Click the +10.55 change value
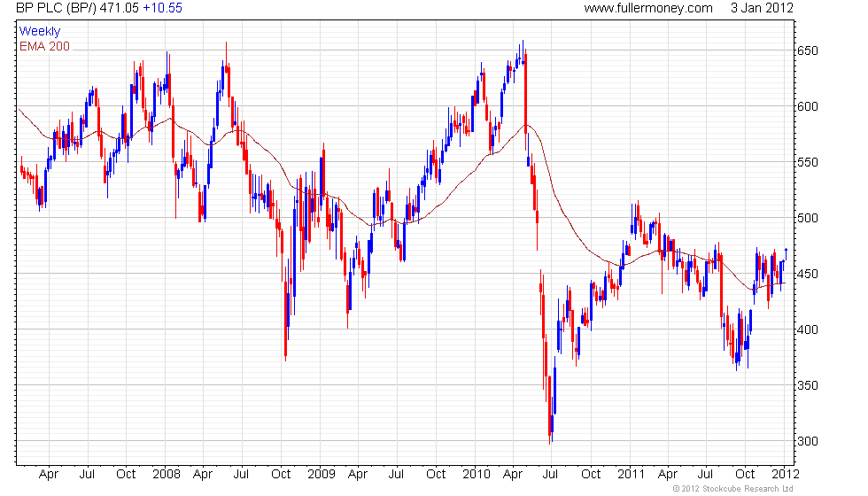 click(x=162, y=8)
